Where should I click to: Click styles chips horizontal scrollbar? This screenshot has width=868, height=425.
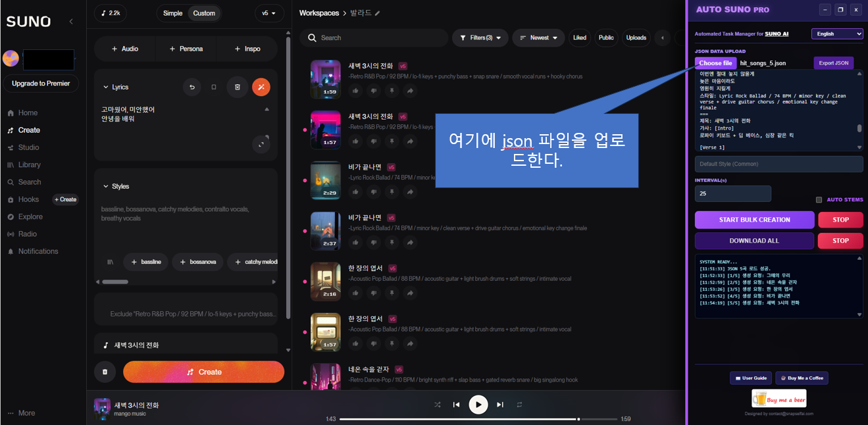(115, 282)
